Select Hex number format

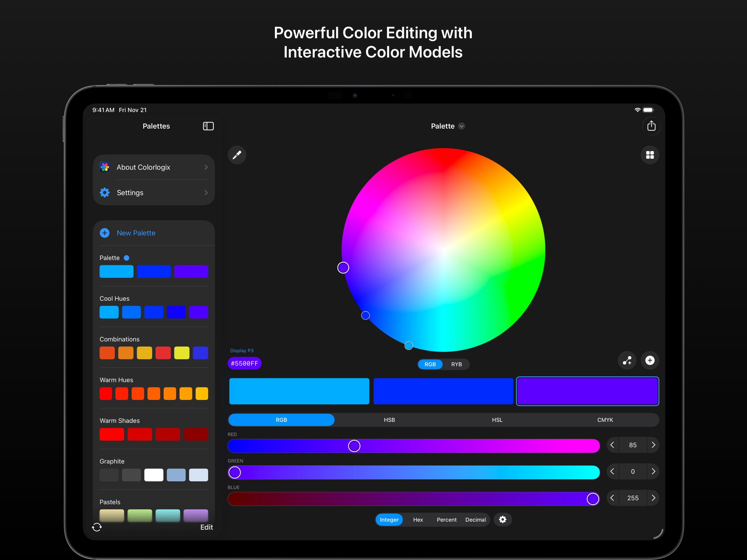[x=418, y=520]
